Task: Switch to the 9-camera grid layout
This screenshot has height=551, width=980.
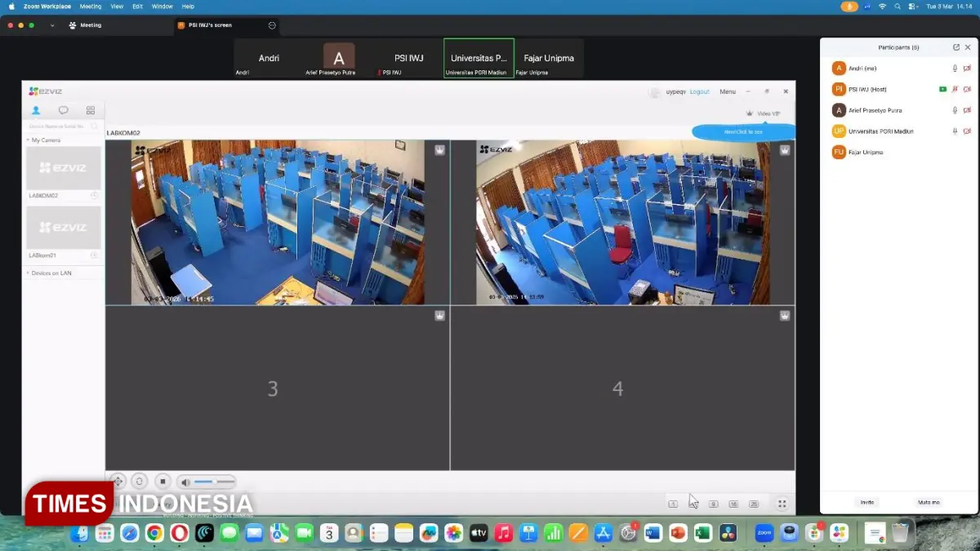Action: (x=713, y=504)
